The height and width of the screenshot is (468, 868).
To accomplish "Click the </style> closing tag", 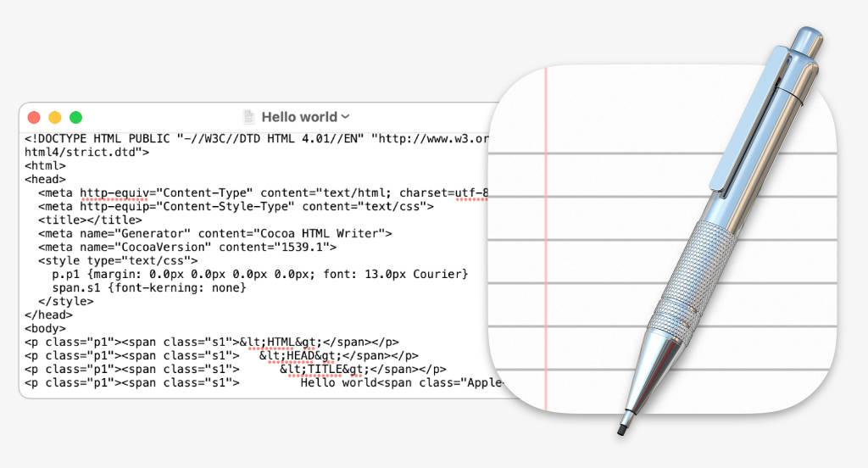I will click(66, 301).
